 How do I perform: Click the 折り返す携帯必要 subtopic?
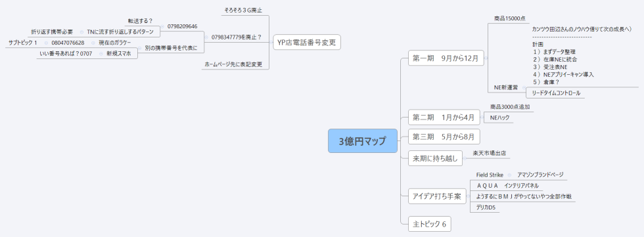coord(52,32)
